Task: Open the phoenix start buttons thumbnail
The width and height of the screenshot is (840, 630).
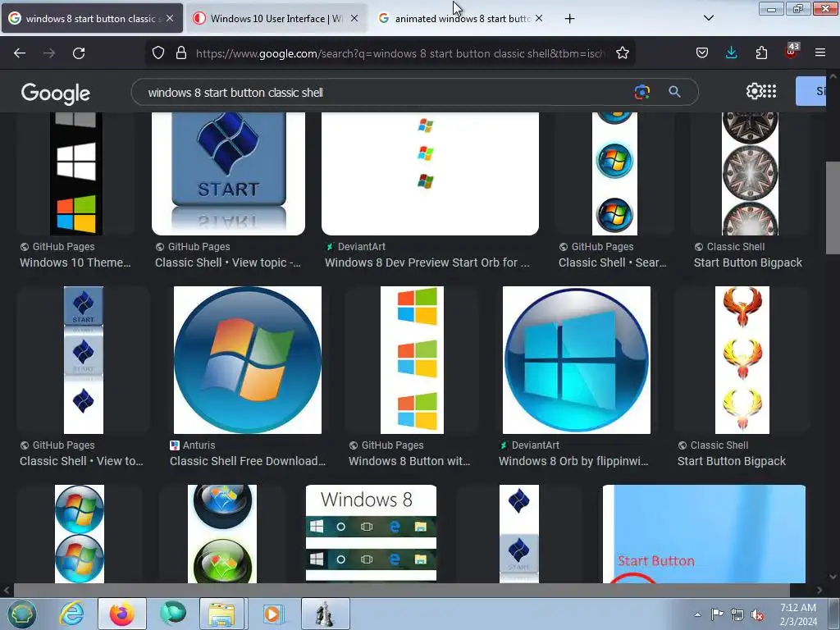Action: pyautogui.click(x=742, y=360)
